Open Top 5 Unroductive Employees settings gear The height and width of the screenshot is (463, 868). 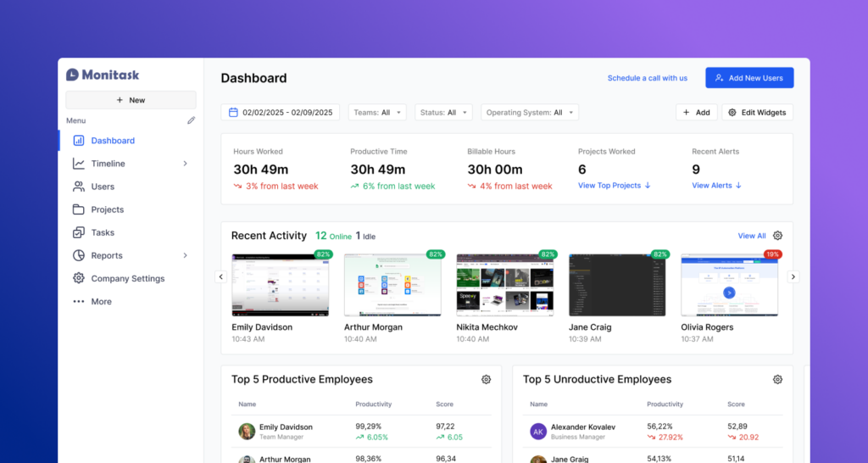(778, 380)
